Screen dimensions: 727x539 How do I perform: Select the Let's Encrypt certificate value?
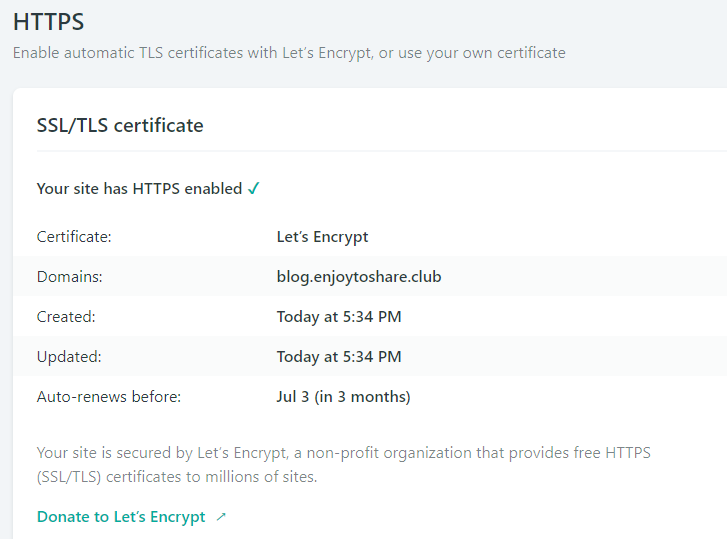coord(322,237)
